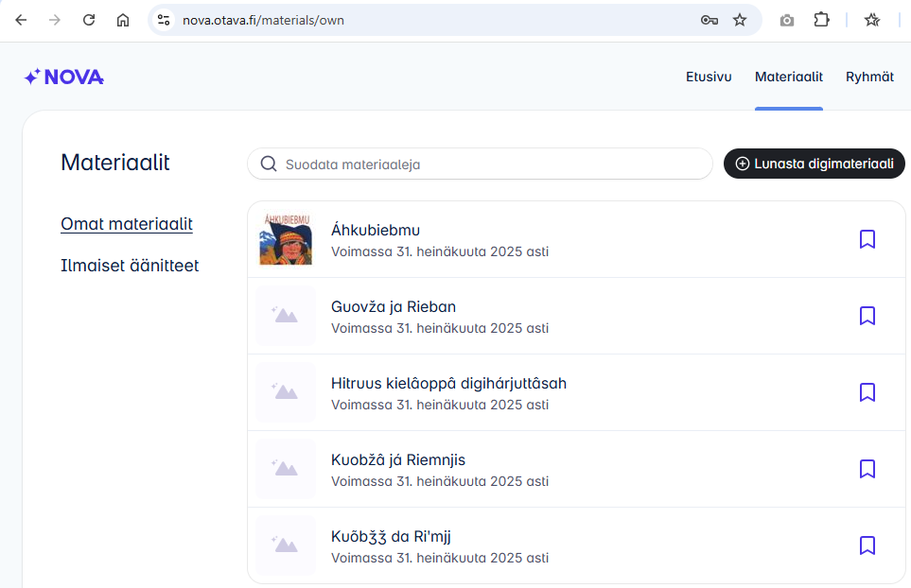Click the Materiaalit page heading
Viewport: 911px width, 588px height.
coord(115,163)
